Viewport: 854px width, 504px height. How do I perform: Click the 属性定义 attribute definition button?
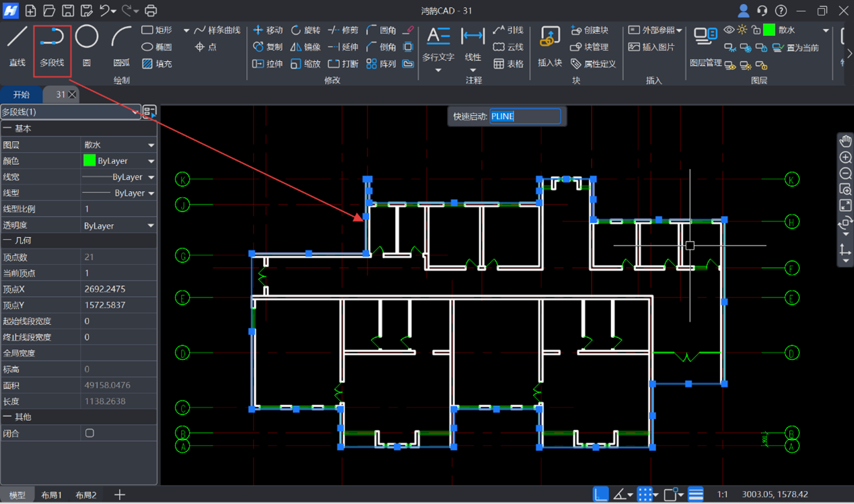[x=594, y=64]
